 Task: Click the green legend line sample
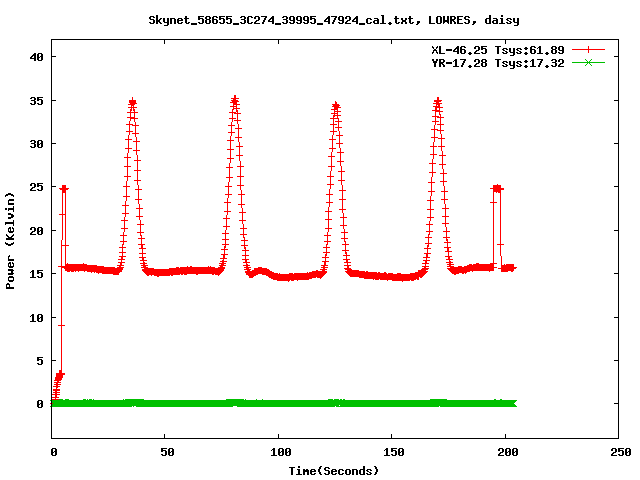tap(588, 62)
